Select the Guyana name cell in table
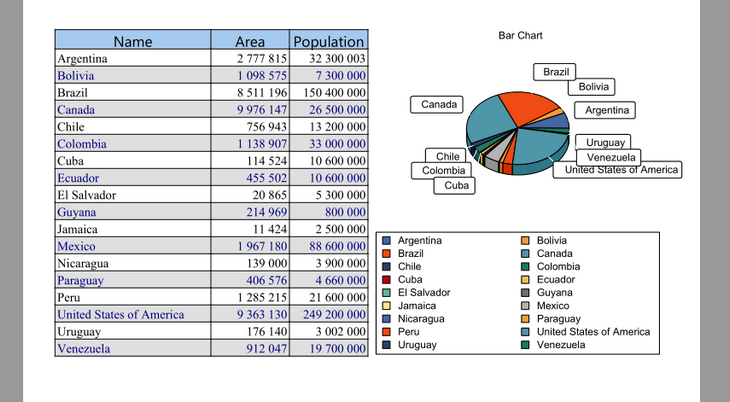Viewport: 730px width, 402px height. point(133,212)
